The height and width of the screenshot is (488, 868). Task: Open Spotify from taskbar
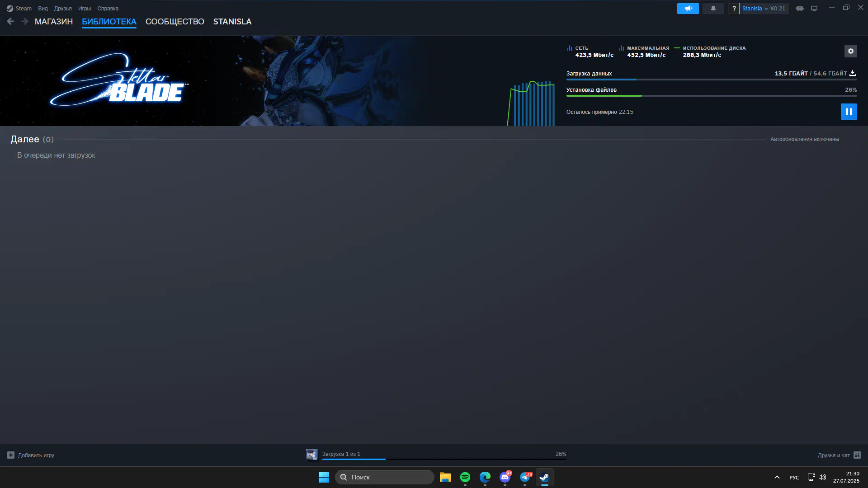(x=465, y=477)
